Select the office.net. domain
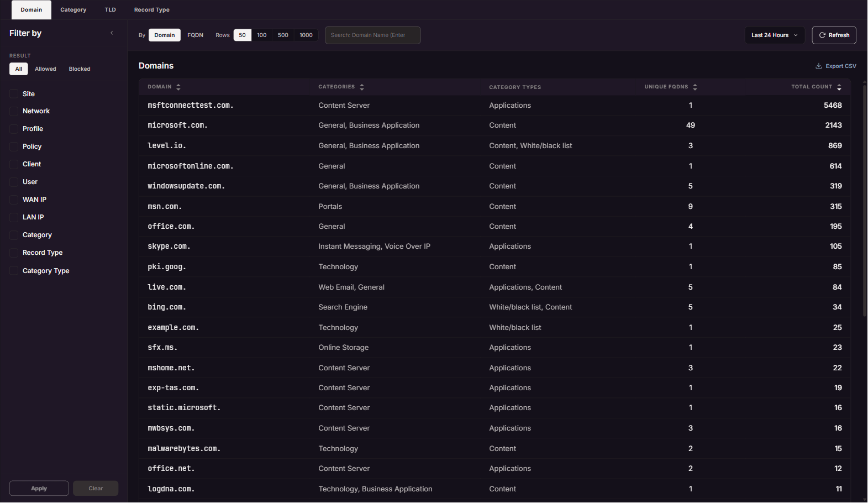 tap(171, 469)
